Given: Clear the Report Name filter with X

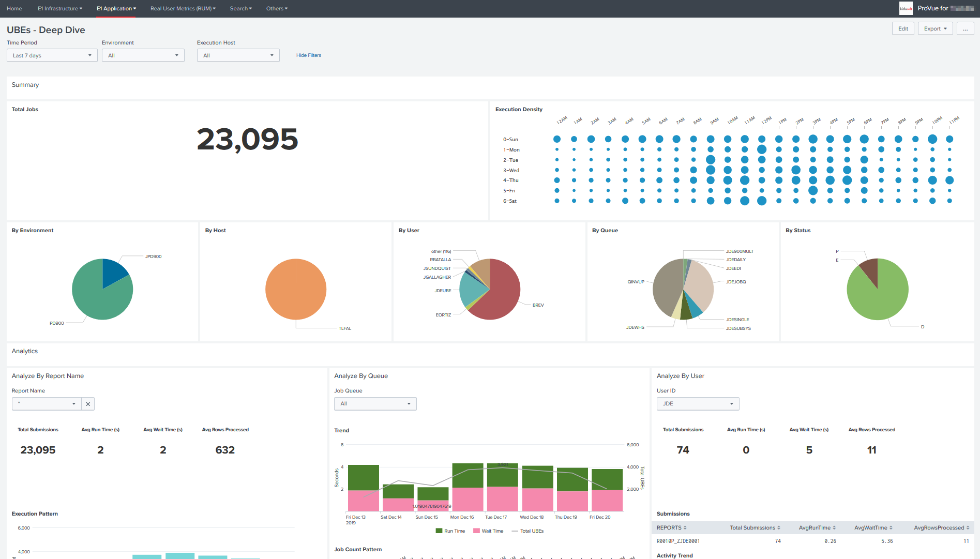Looking at the screenshot, I should click(88, 404).
